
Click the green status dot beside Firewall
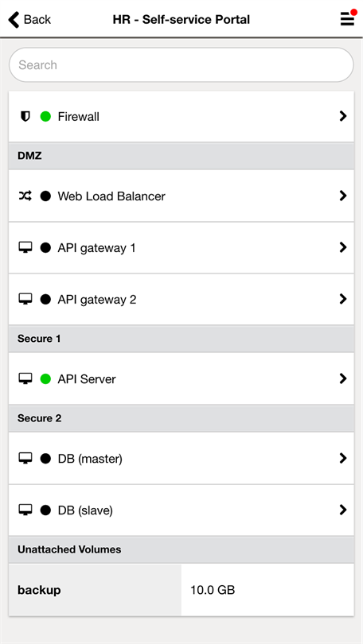(45, 117)
